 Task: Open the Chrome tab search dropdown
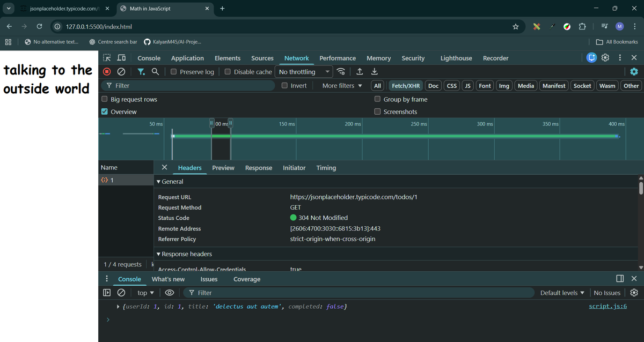[x=8, y=8]
